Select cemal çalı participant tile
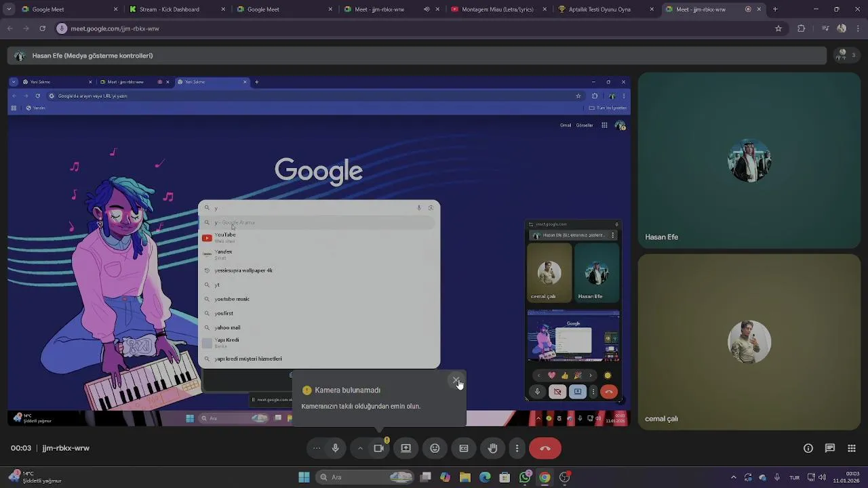 (x=749, y=342)
